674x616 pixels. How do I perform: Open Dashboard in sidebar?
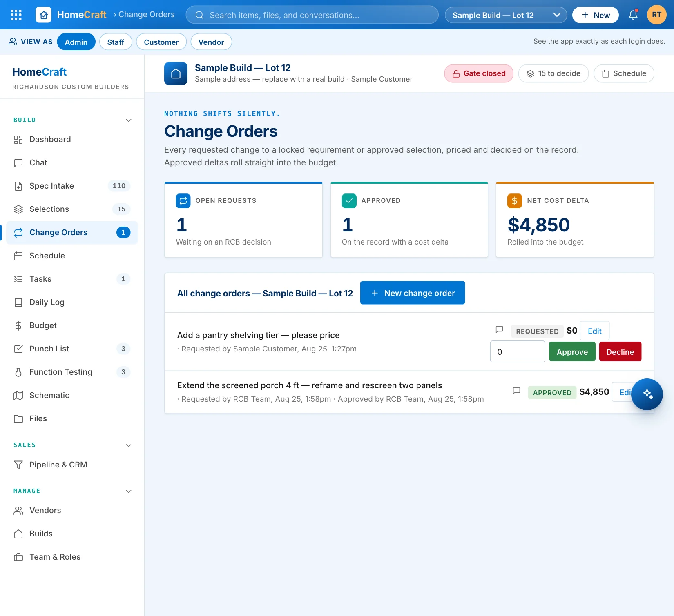pos(72,140)
